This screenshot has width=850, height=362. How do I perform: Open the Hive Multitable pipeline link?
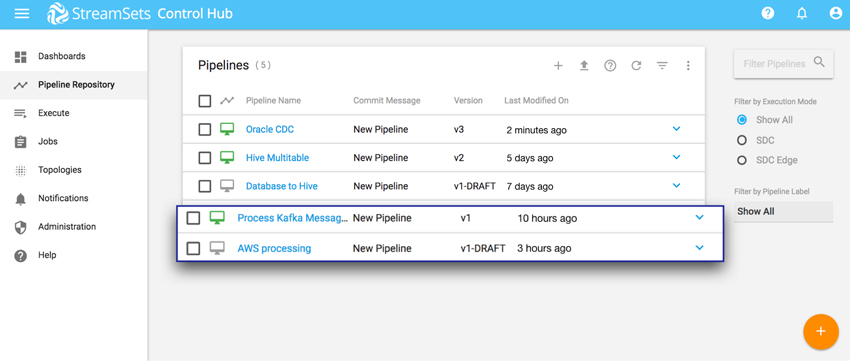(x=278, y=158)
